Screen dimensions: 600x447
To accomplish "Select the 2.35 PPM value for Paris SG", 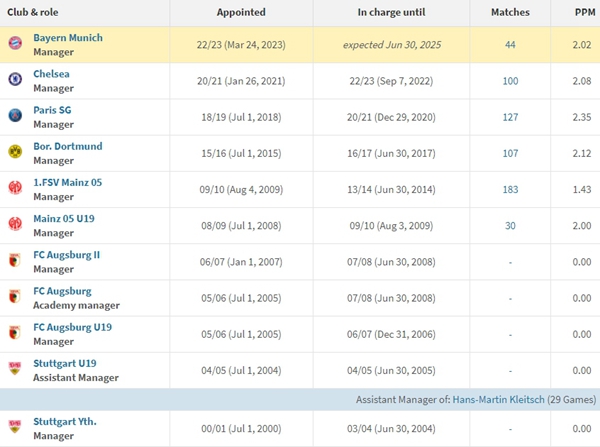I will pyautogui.click(x=582, y=117).
